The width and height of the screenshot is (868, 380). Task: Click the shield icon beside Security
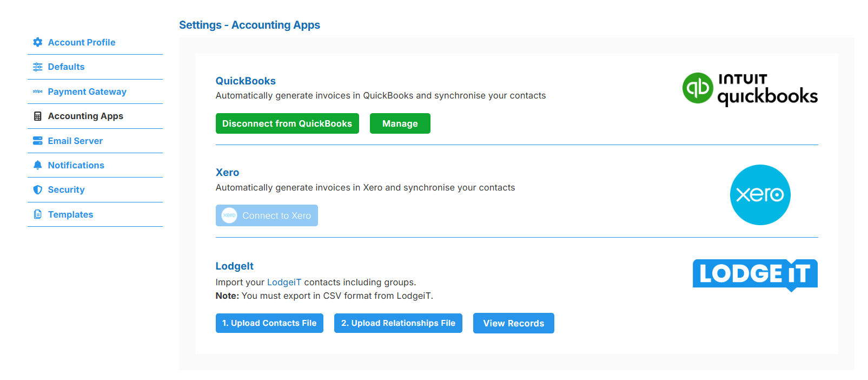(37, 189)
